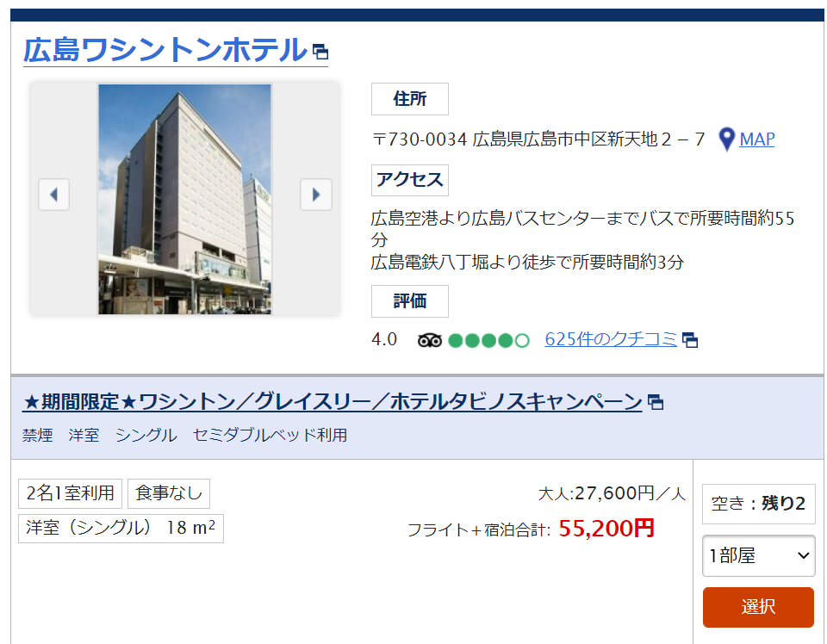Click the green rating circles
Image resolution: width=827 pixels, height=644 pixels.
(488, 340)
